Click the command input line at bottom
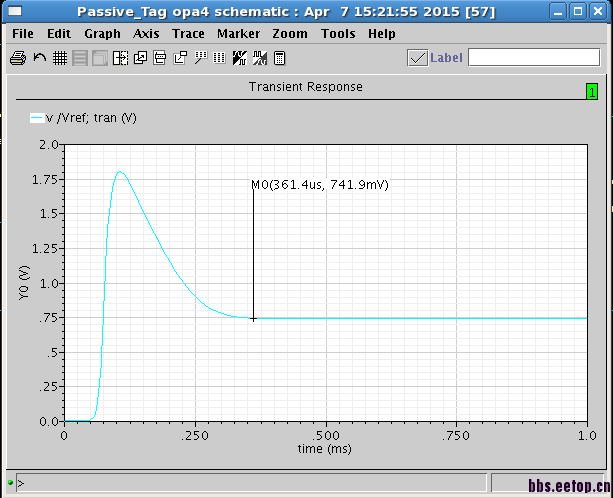 point(251,484)
